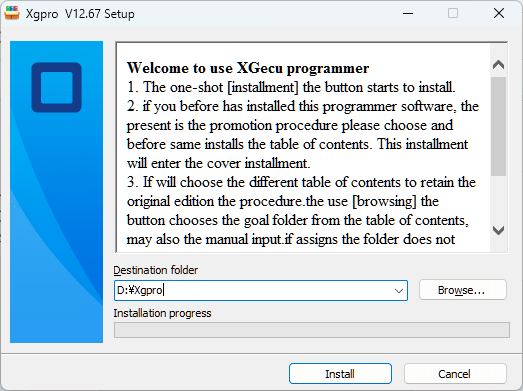Click the dark blue square logo
Image resolution: width=523 pixels, height=391 pixels.
click(57, 87)
